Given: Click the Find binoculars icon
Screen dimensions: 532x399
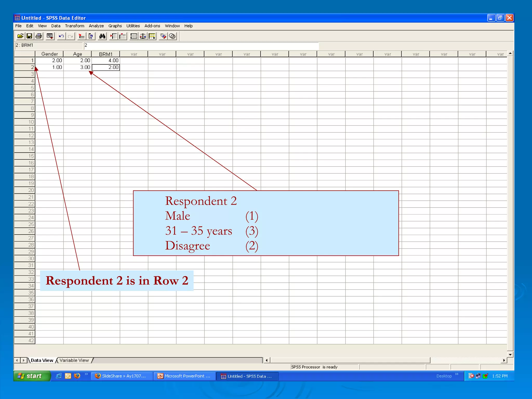Looking at the screenshot, I should [x=102, y=36].
